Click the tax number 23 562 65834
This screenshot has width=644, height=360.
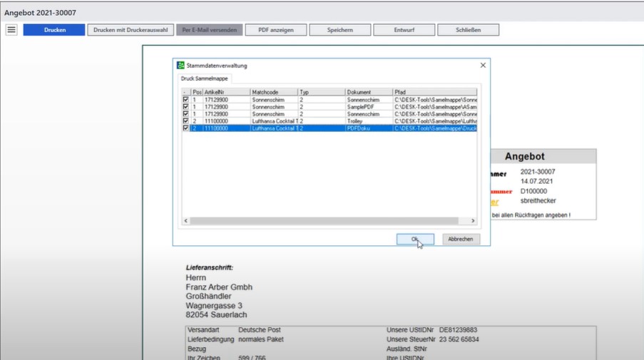point(459,339)
